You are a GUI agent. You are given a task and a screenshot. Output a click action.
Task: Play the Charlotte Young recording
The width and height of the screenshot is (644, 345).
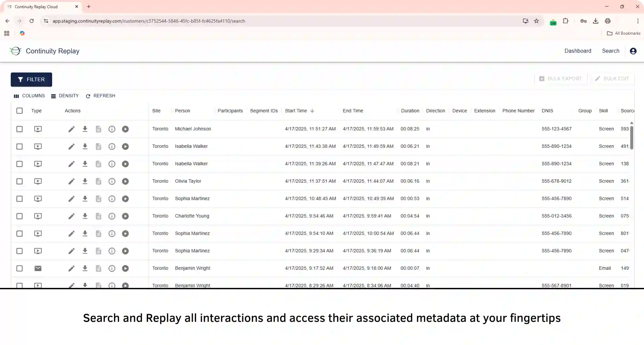pyautogui.click(x=125, y=216)
